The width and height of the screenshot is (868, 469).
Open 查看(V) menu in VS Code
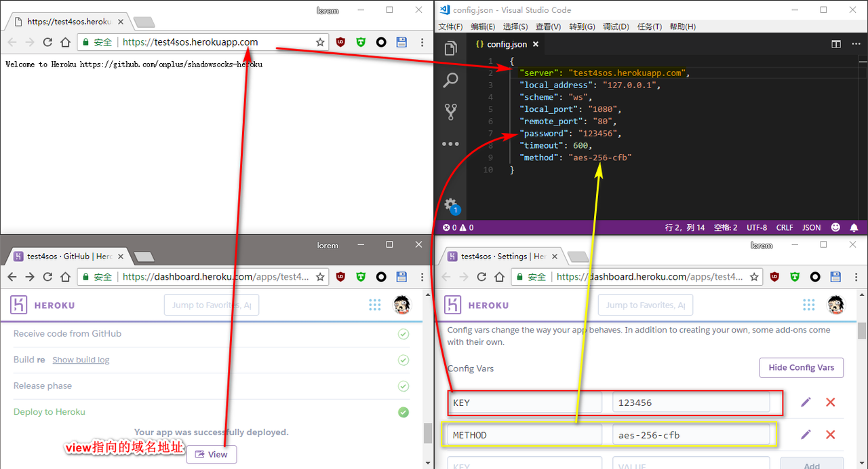pyautogui.click(x=548, y=26)
